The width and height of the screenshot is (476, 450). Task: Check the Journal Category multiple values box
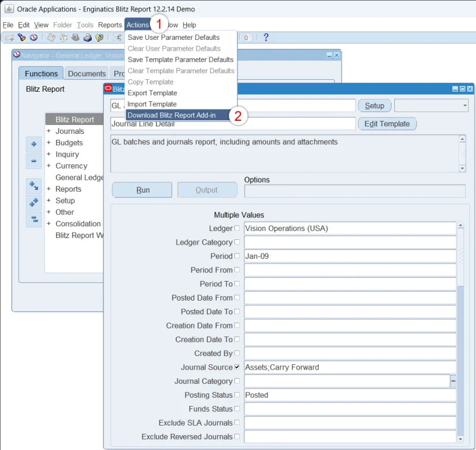click(237, 381)
